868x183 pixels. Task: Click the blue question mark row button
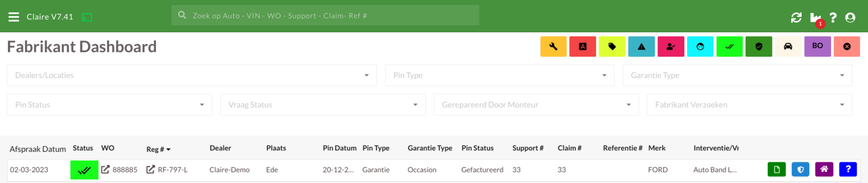848,169
